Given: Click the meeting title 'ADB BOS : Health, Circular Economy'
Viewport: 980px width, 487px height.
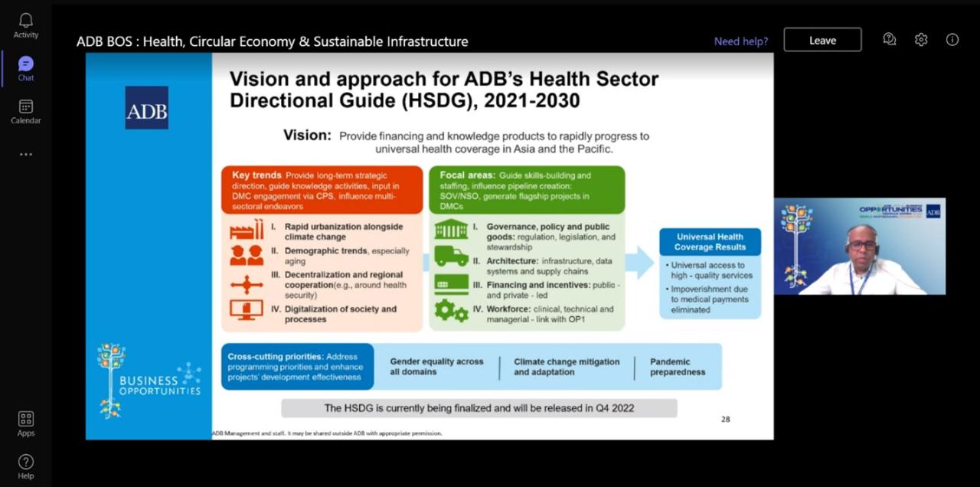Looking at the screenshot, I should [272, 41].
